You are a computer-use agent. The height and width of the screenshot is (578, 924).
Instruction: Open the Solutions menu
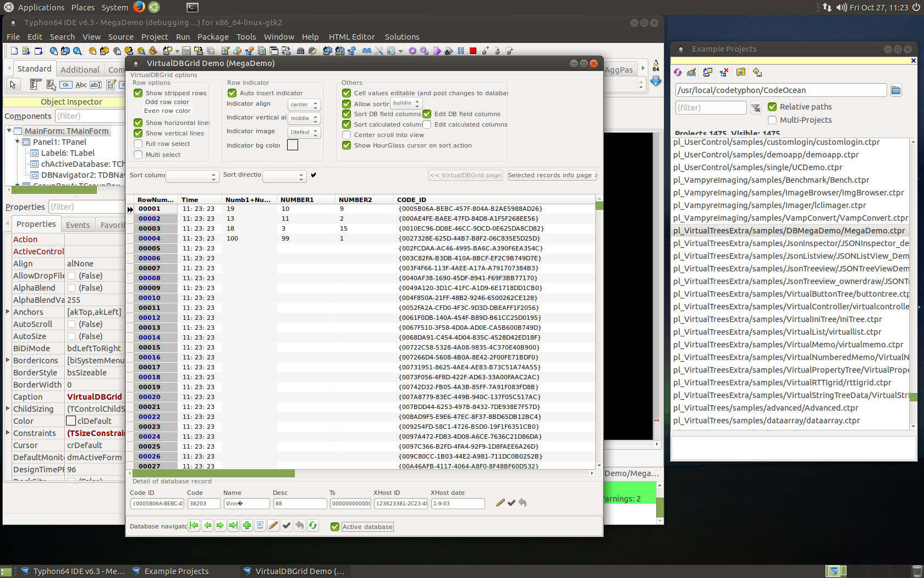pyautogui.click(x=402, y=37)
